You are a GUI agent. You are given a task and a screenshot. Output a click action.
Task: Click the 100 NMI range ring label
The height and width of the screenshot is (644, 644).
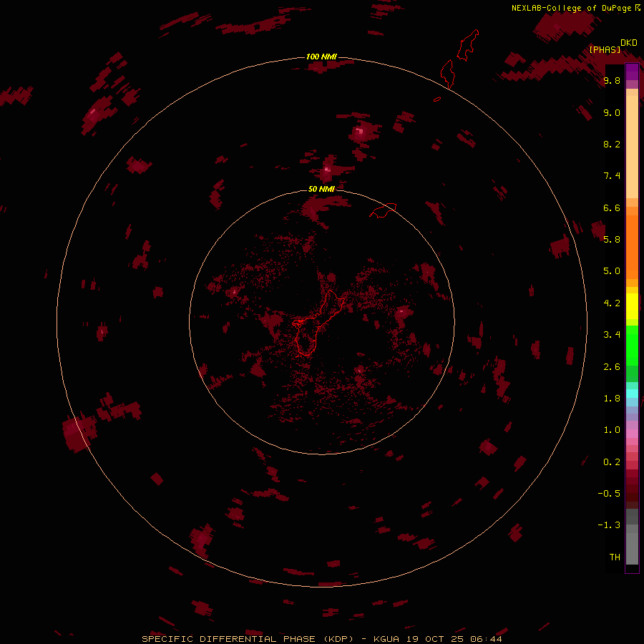321,57
